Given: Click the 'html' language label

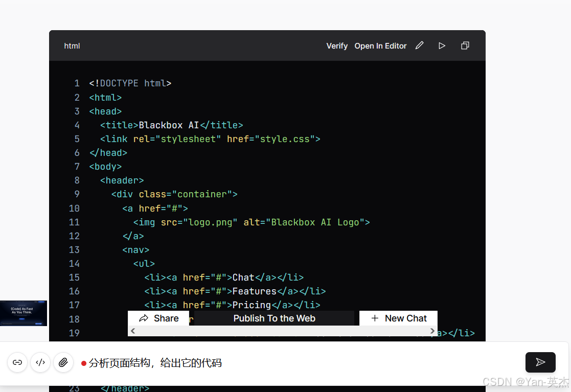Looking at the screenshot, I should (72, 46).
